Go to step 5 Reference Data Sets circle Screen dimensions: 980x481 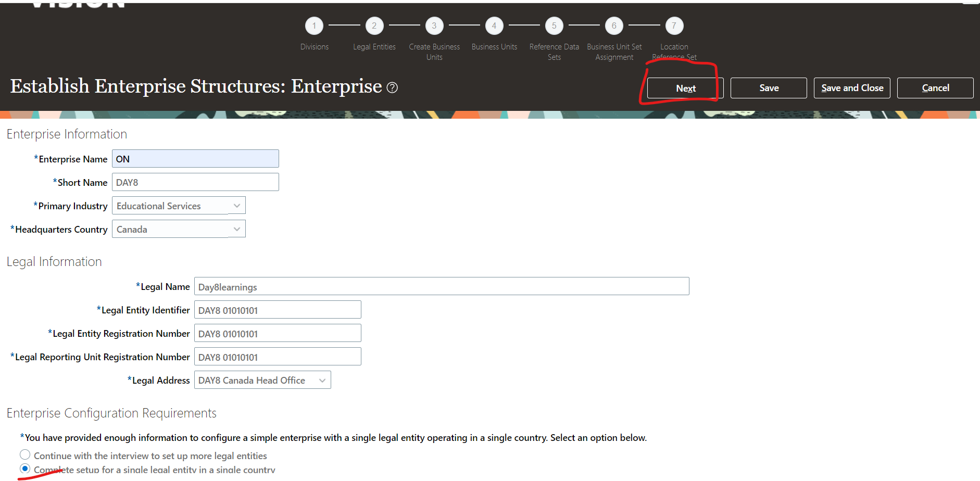pyautogui.click(x=554, y=26)
